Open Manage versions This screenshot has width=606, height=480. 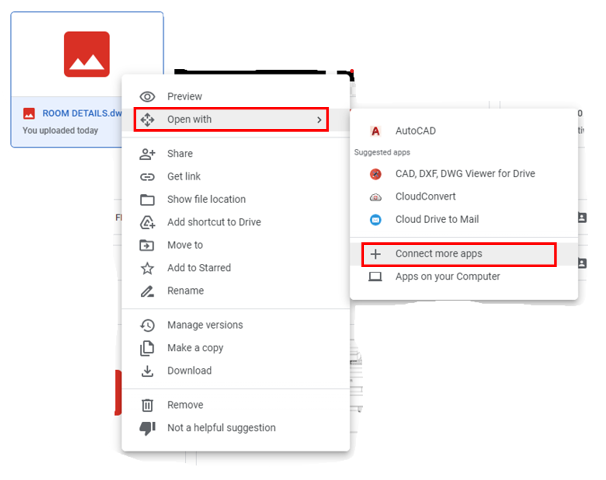point(204,325)
